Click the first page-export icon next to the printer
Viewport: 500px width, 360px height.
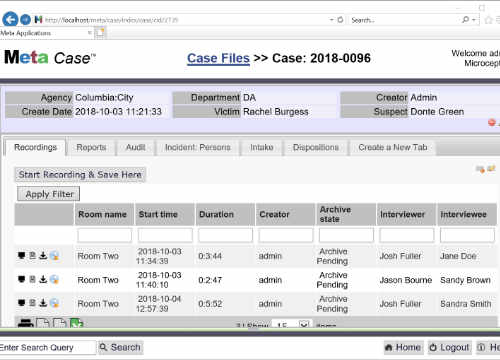point(43,323)
